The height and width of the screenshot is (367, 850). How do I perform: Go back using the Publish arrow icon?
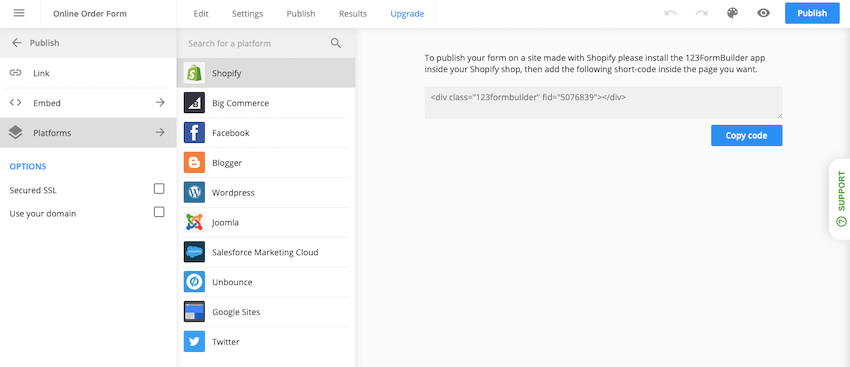coord(16,43)
